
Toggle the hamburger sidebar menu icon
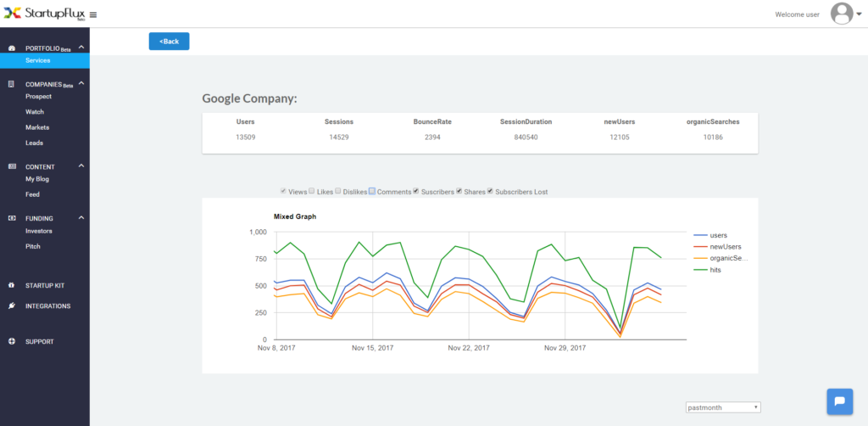coord(93,14)
